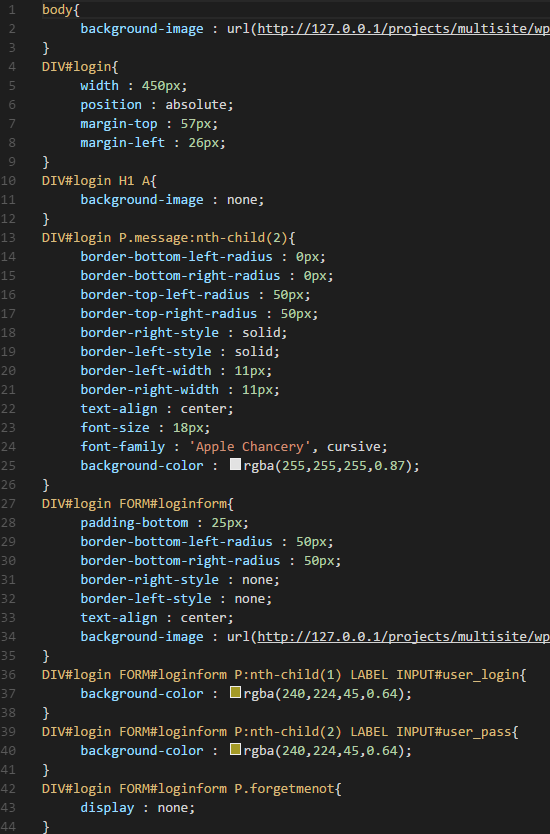Click the 'display' property on line 43
Image resolution: width=550 pixels, height=834 pixels.
pyautogui.click(x=107, y=808)
